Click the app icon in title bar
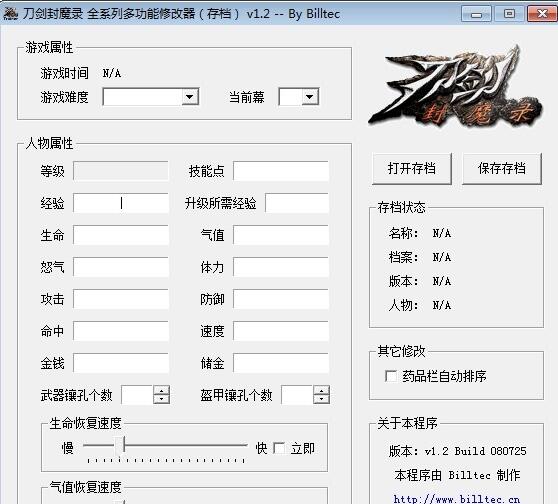 10,14
